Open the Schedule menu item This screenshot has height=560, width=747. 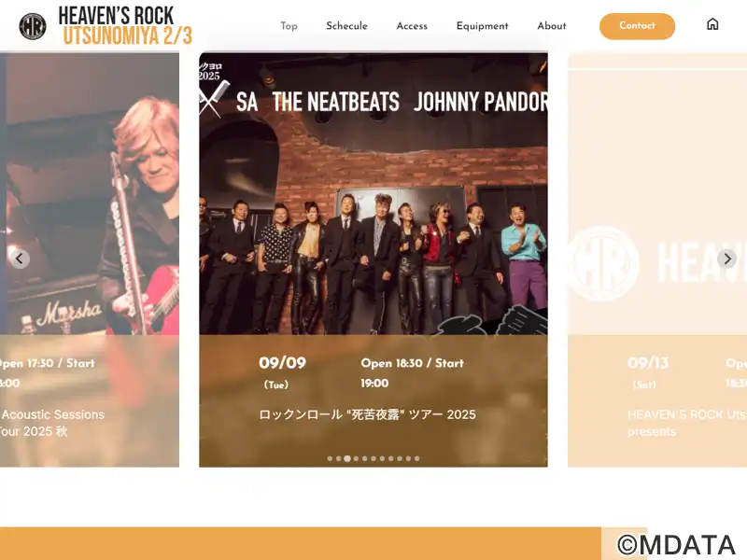click(346, 26)
